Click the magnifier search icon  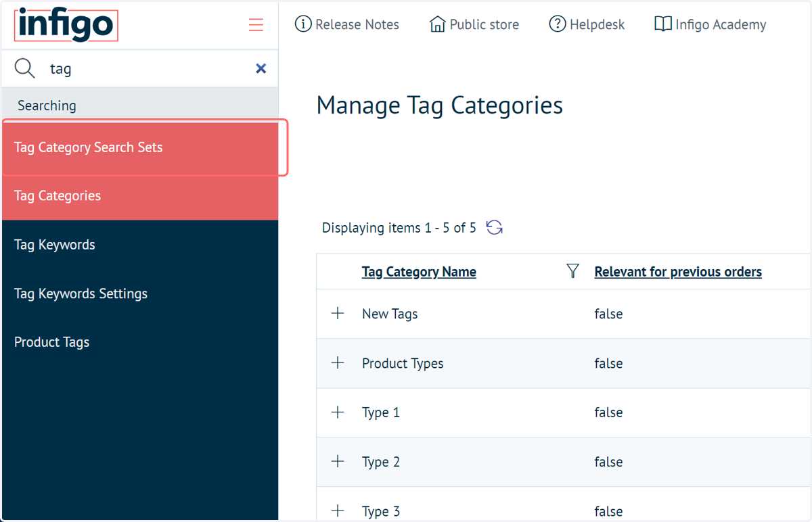click(25, 68)
